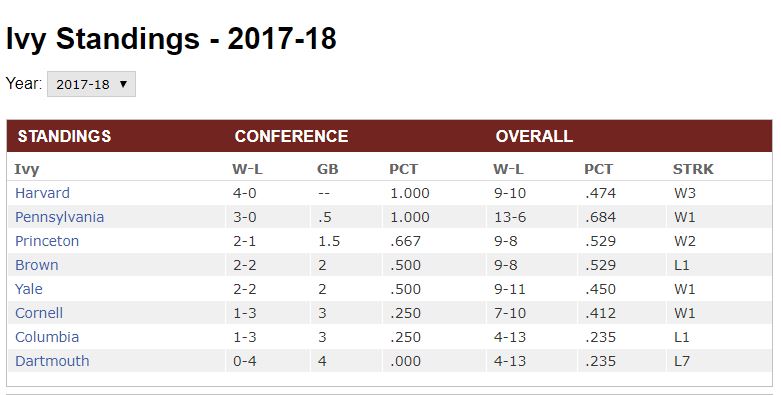This screenshot has height=395, width=781.
Task: Click the Brown team link
Action: [x=36, y=265]
